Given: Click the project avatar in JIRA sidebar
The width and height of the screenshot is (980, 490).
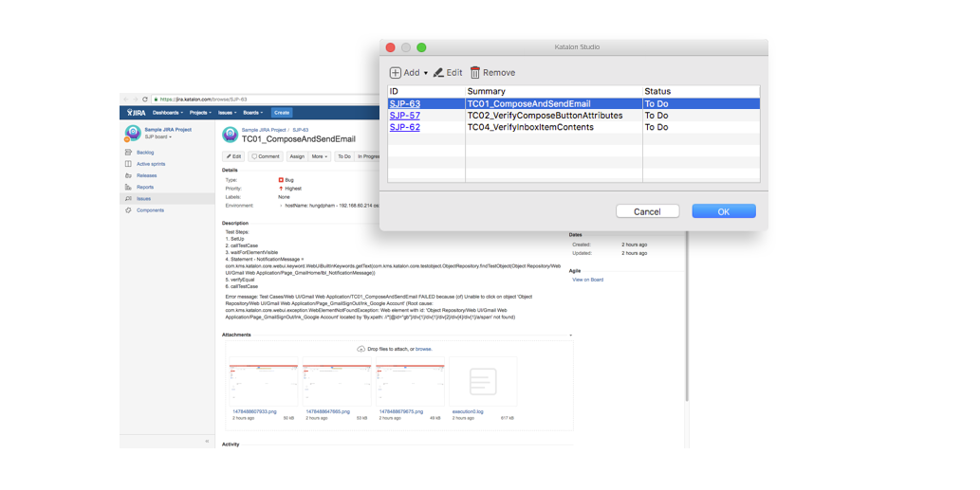Looking at the screenshot, I should point(133,133).
